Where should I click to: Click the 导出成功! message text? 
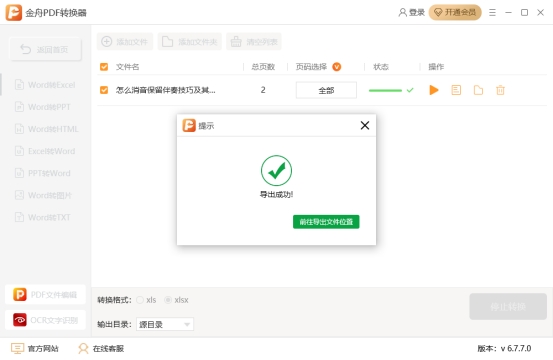(276, 194)
